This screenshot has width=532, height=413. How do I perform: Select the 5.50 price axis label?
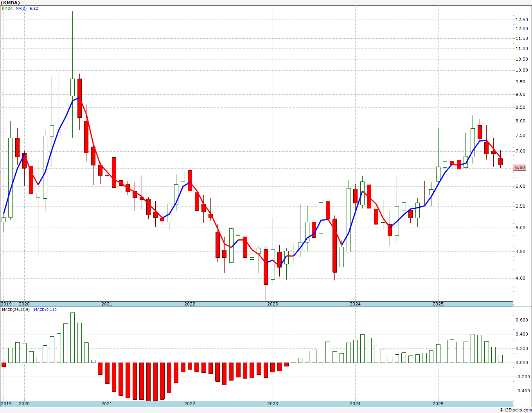tap(521, 206)
